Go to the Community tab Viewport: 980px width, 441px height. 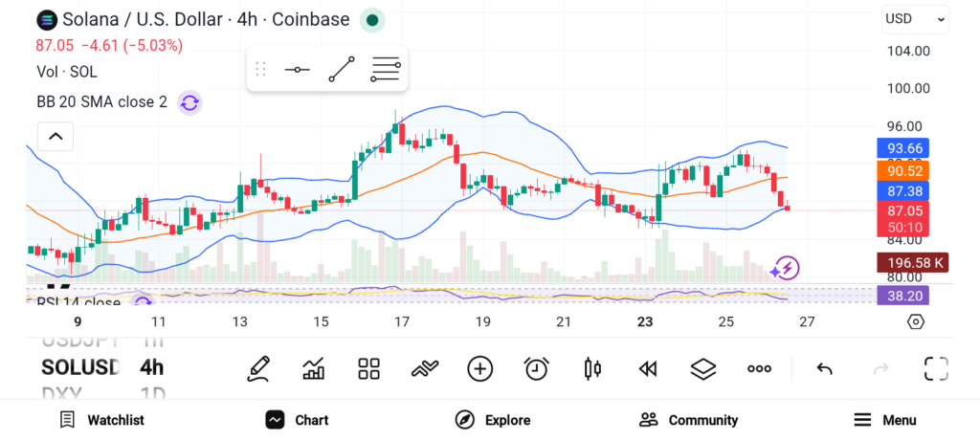pyautogui.click(x=688, y=420)
